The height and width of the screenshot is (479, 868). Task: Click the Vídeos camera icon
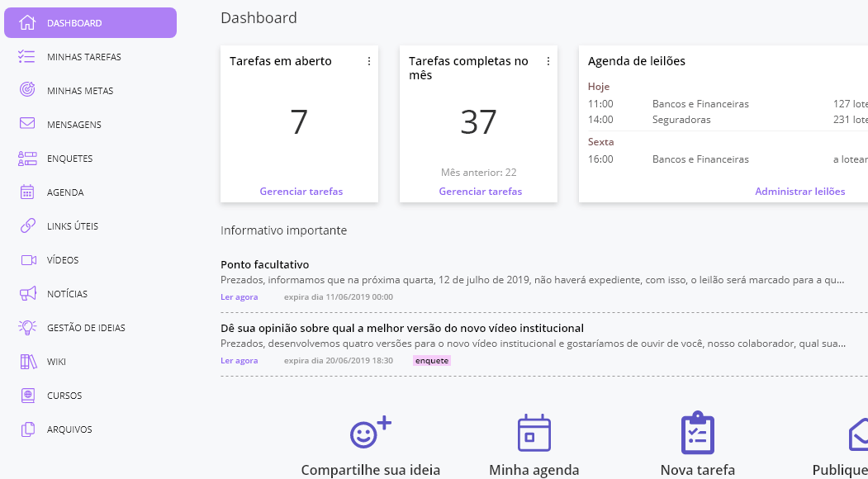click(x=28, y=259)
